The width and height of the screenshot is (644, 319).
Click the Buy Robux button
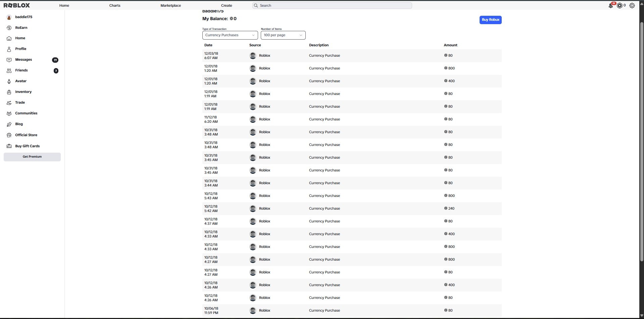(x=490, y=20)
